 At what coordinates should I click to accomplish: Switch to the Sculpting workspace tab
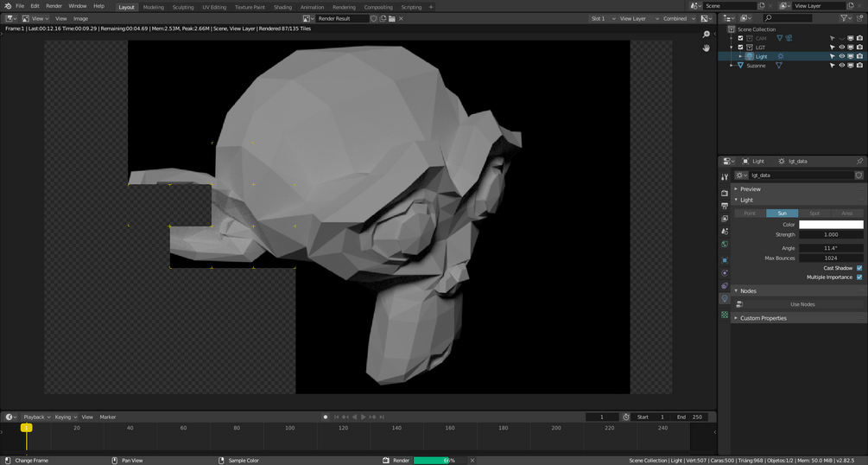point(183,7)
